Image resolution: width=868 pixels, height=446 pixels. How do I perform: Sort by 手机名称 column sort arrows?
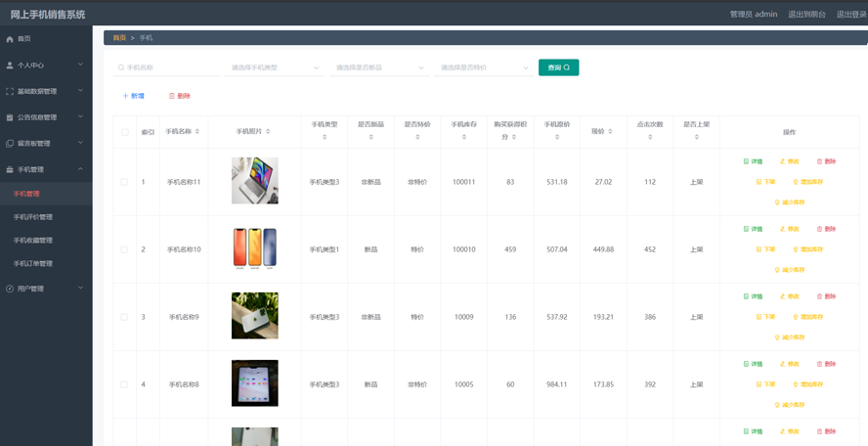197,131
